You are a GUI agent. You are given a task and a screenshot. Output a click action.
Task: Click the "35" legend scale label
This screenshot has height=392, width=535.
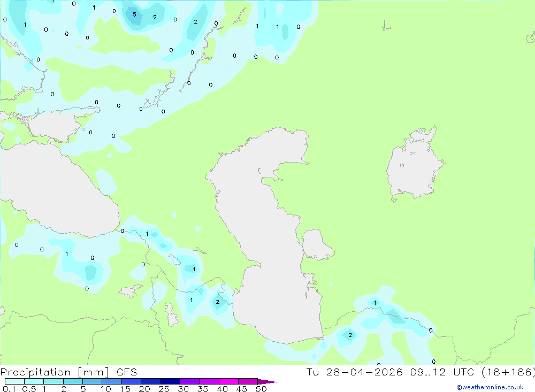203,389
